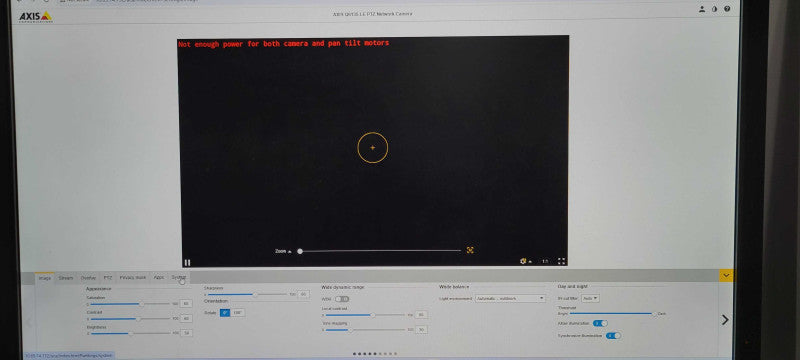Click the Local contrast slider
Screen dimensions: 800x360
click(x=365, y=315)
